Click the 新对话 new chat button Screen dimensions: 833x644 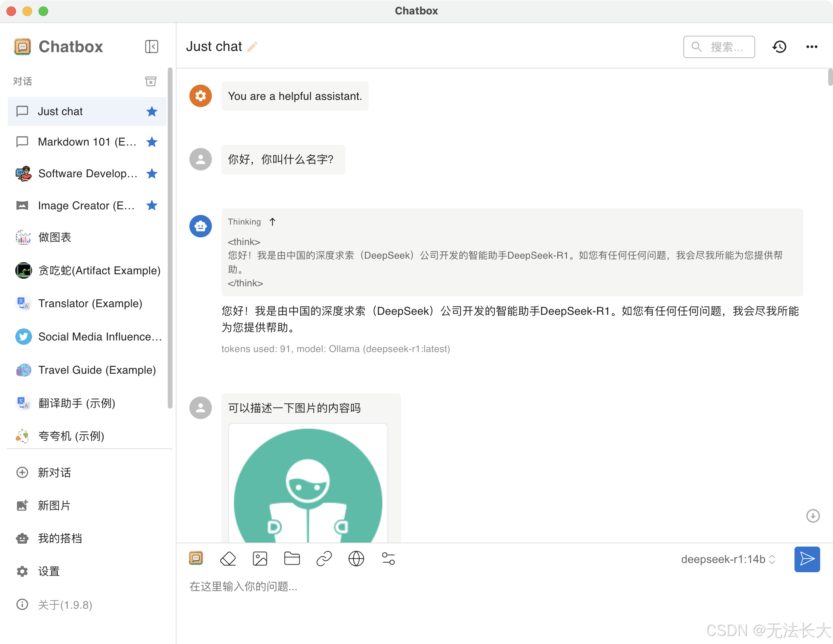click(54, 472)
